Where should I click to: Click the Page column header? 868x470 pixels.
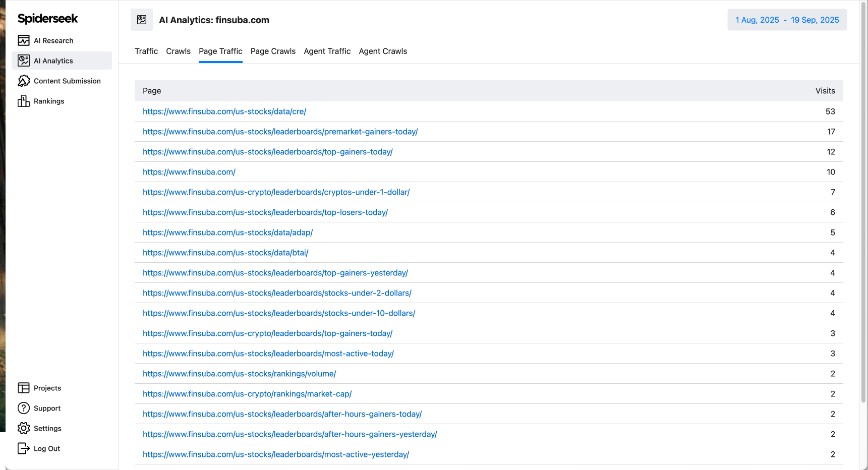(x=152, y=91)
